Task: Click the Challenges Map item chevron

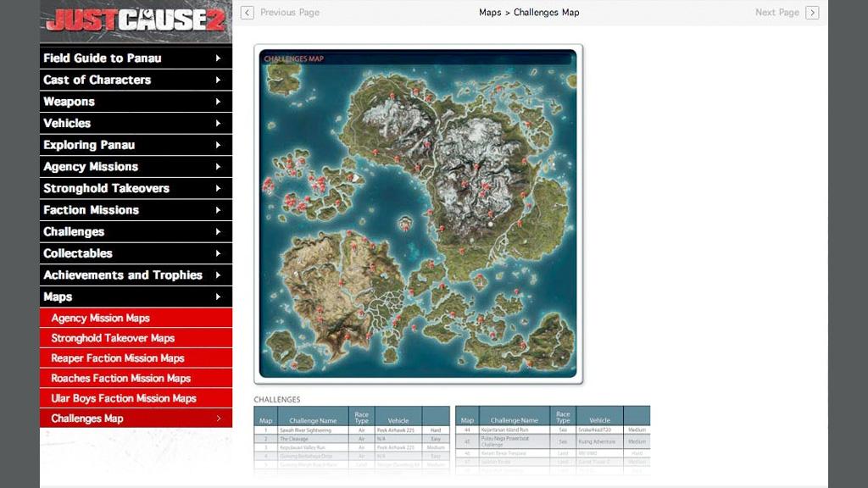Action: tap(218, 419)
